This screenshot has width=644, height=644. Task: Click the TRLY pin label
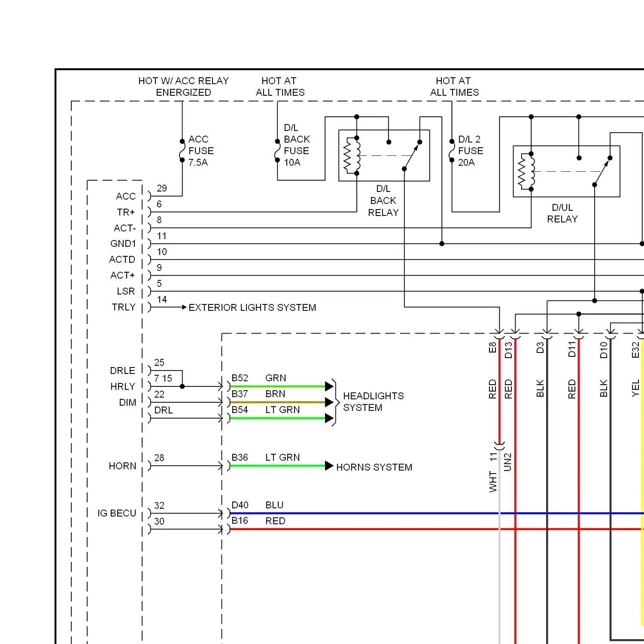tap(124, 307)
